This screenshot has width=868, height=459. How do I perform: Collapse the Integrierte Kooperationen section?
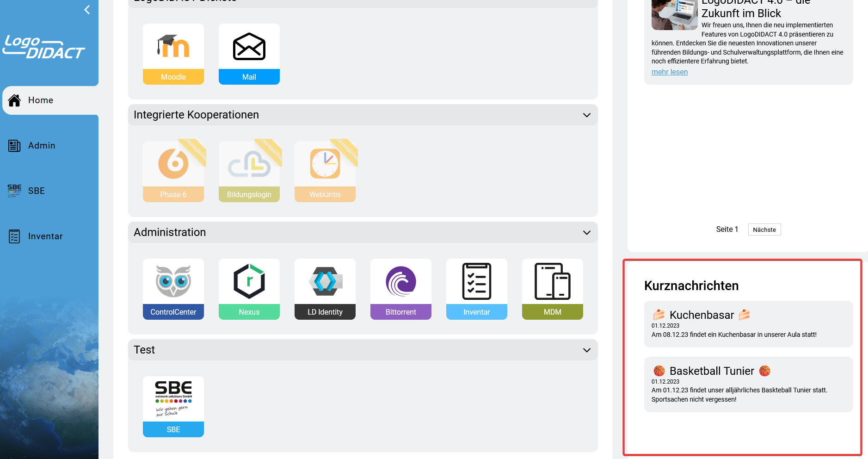click(x=587, y=115)
